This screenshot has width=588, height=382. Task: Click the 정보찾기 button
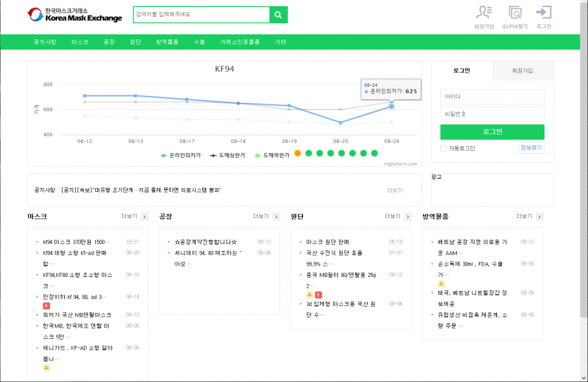[x=531, y=148]
